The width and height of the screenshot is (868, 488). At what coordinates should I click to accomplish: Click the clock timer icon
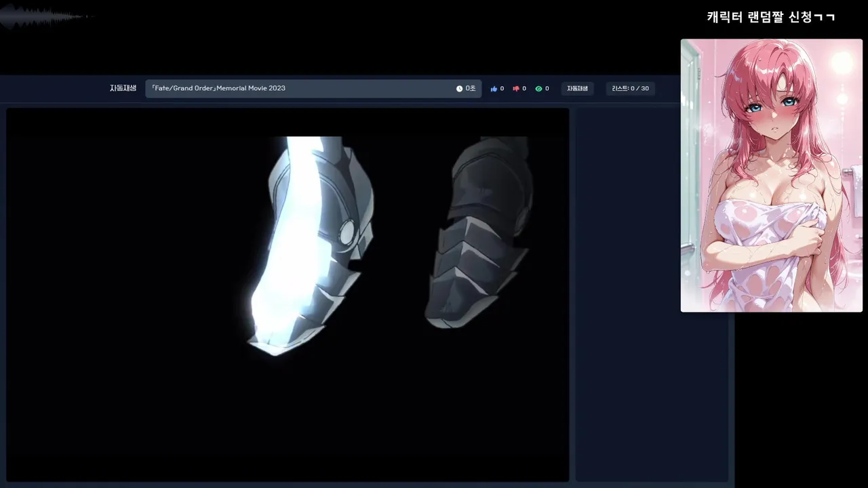459,89
